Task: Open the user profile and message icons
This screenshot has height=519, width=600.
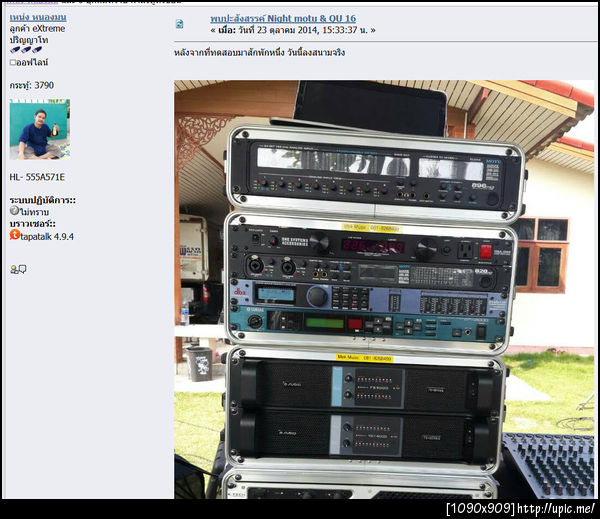Action: [18, 269]
